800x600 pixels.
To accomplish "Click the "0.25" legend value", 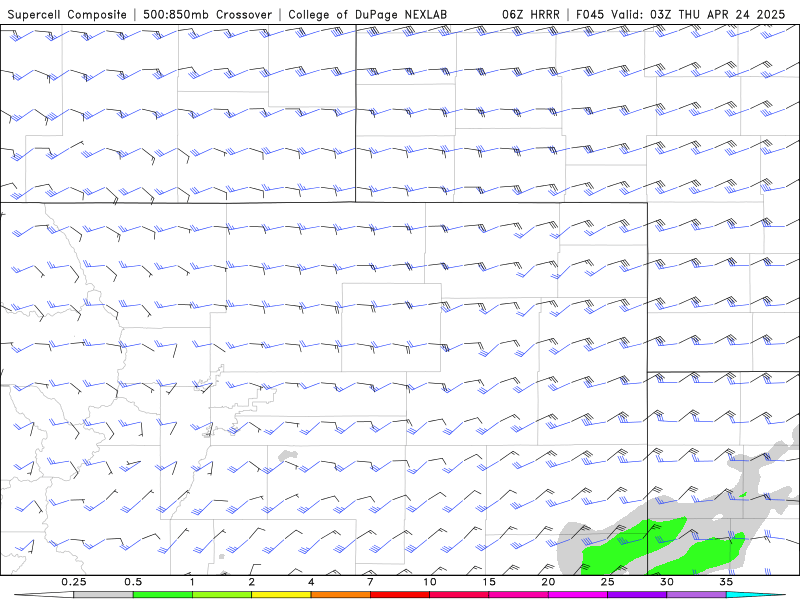I will click(x=74, y=582).
